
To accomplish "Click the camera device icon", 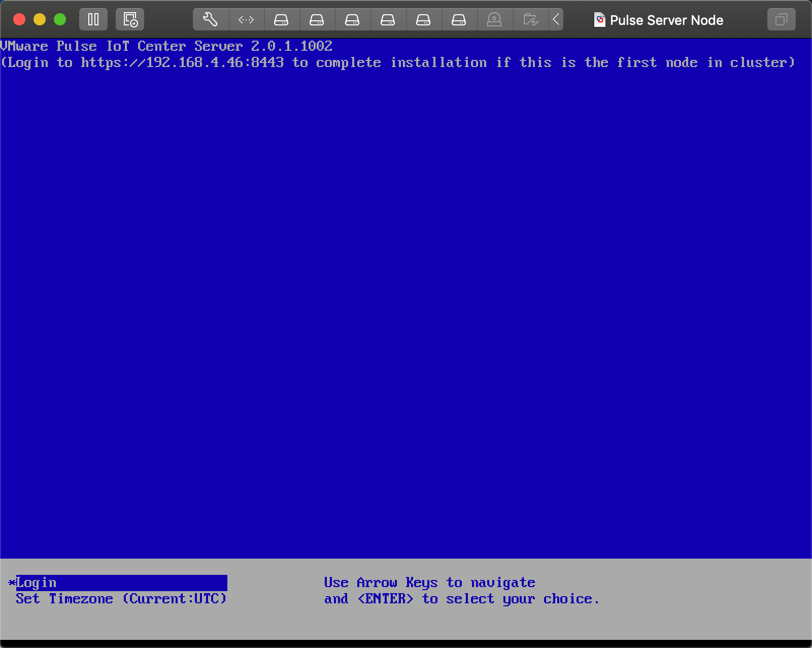I will [x=494, y=20].
